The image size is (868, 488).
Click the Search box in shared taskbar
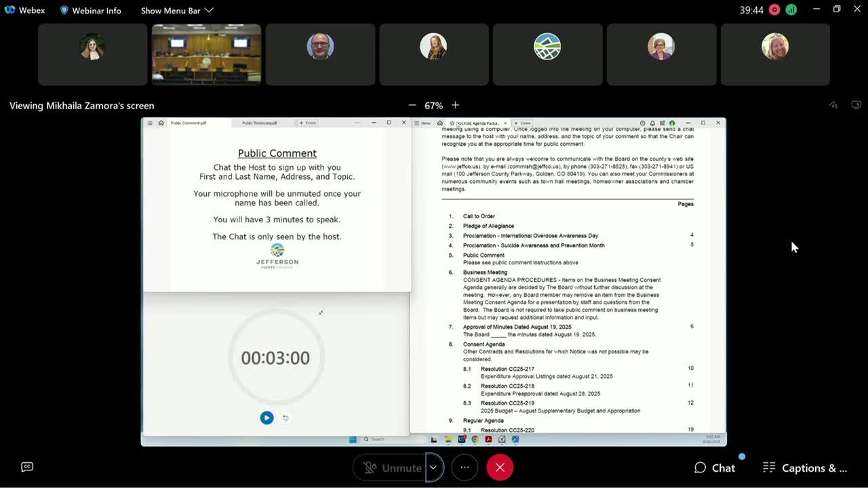[x=393, y=439]
